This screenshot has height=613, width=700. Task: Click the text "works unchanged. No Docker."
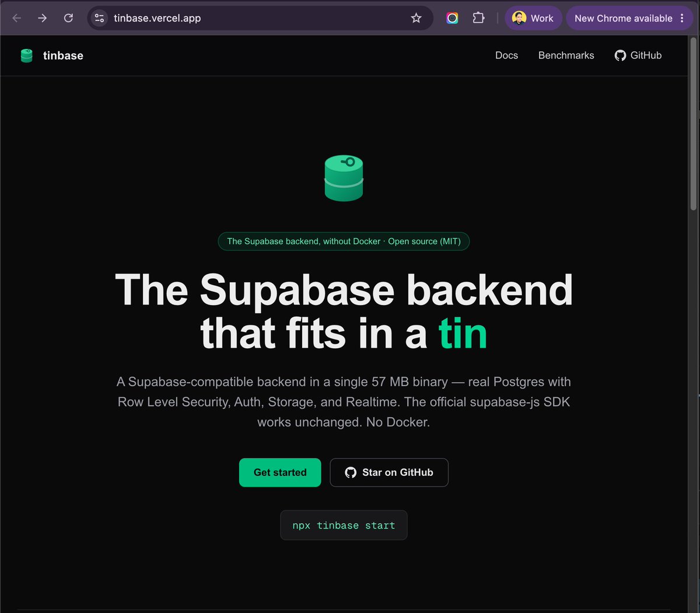[x=344, y=422]
